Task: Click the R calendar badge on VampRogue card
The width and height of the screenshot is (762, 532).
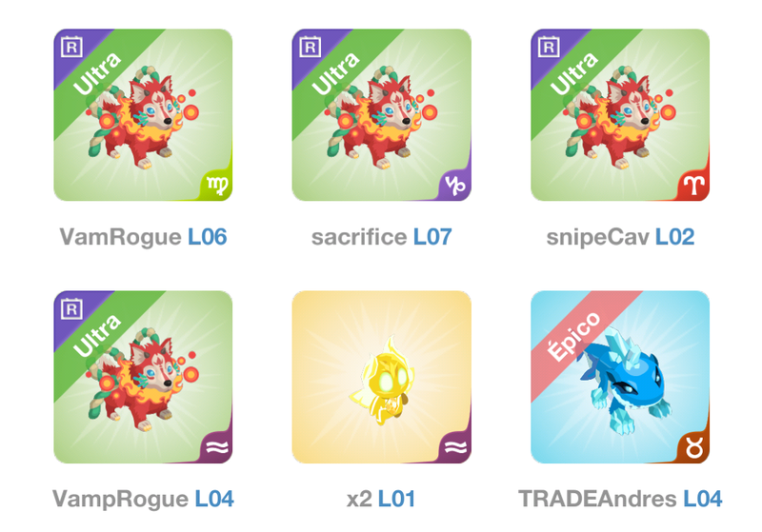Action: pyautogui.click(x=71, y=309)
